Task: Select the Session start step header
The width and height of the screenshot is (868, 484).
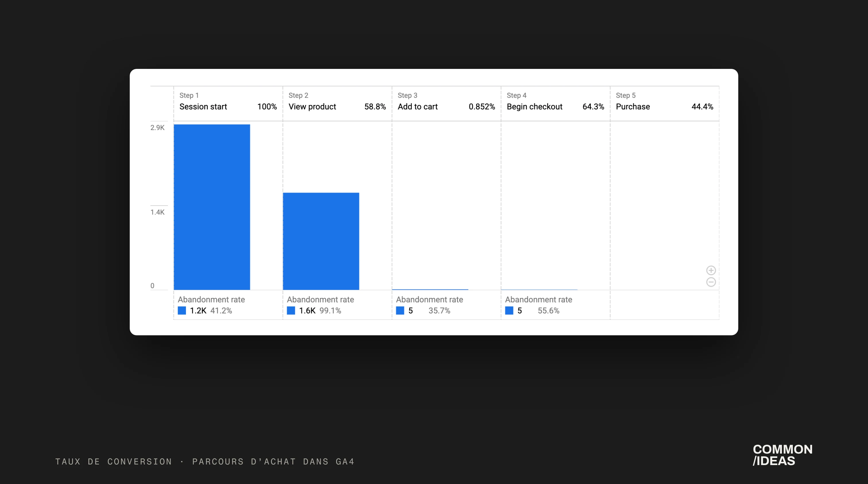Action: (228, 103)
